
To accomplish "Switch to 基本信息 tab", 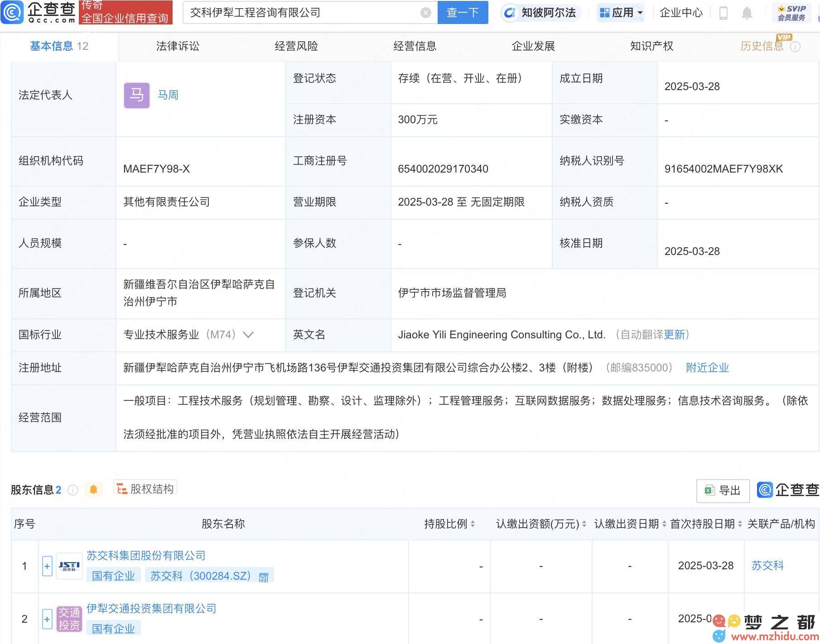I will pos(59,46).
